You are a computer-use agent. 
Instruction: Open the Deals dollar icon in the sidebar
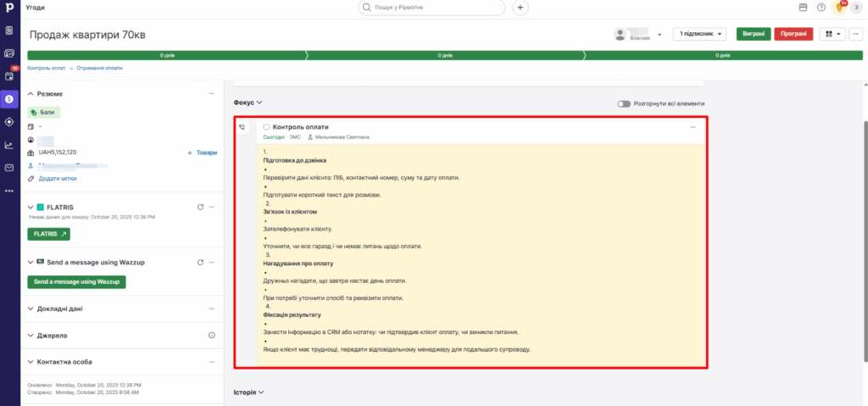point(8,99)
